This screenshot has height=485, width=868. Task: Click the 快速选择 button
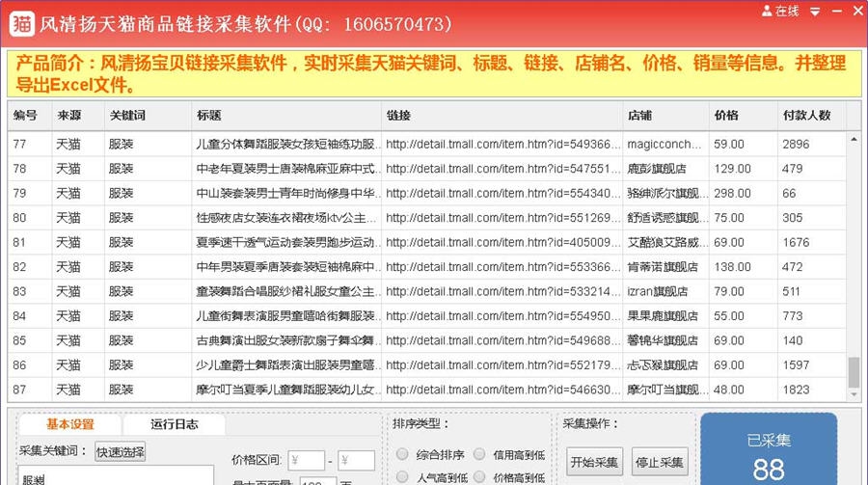tap(121, 452)
